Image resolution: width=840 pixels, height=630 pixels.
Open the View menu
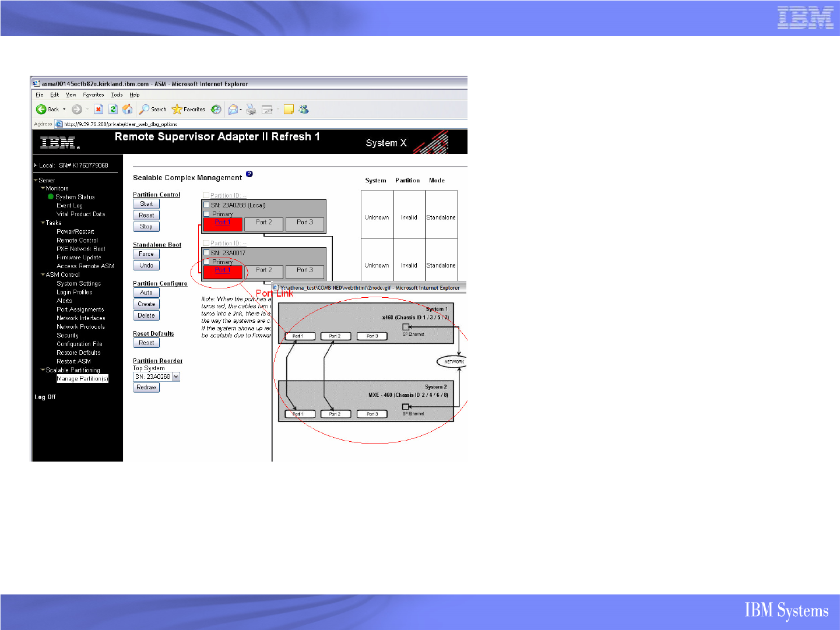71,94
